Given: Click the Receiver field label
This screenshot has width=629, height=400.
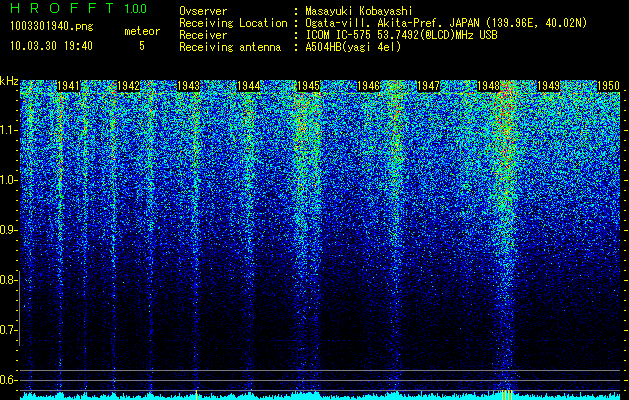Looking at the screenshot, I should pyautogui.click(x=203, y=35).
